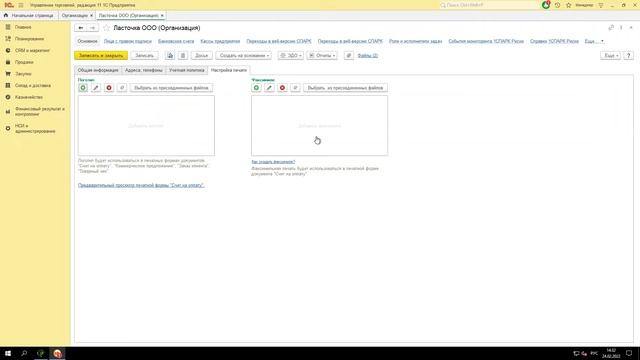
Task: Open the Кассы предприятия link
Action: [x=220, y=41]
